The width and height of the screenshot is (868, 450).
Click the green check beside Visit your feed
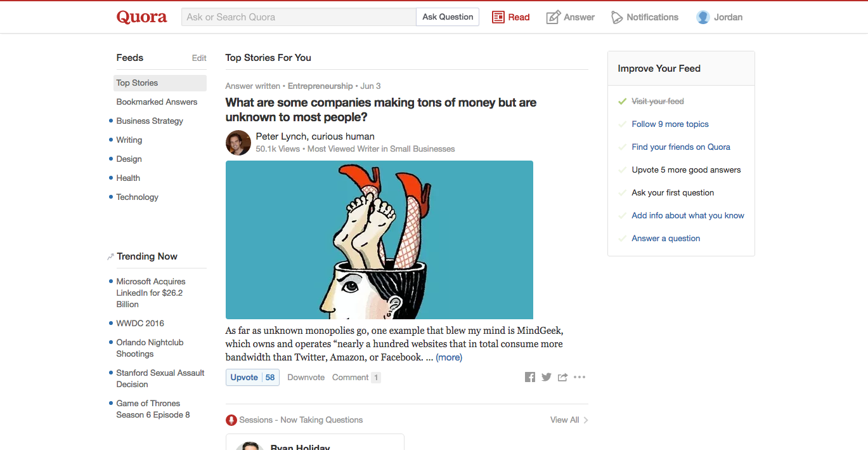coord(622,102)
